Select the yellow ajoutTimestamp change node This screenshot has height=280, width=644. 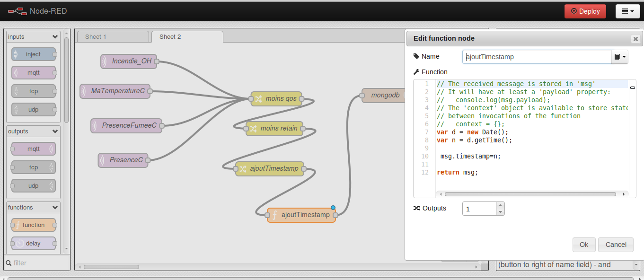click(270, 168)
